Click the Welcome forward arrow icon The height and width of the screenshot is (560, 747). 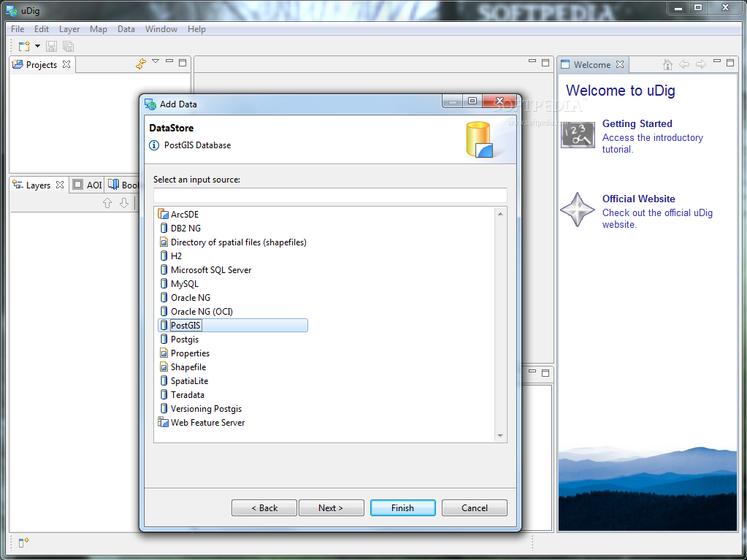(x=701, y=64)
